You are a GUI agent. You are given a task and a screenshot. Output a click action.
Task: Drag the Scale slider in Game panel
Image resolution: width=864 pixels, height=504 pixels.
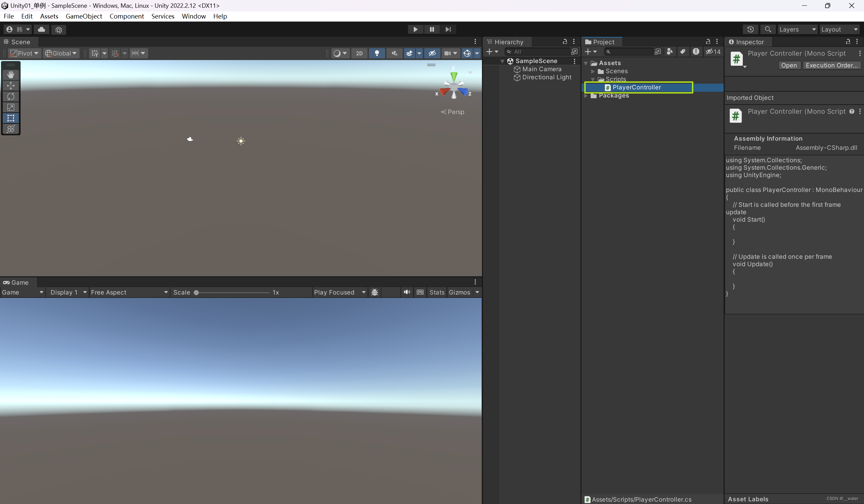(x=197, y=292)
